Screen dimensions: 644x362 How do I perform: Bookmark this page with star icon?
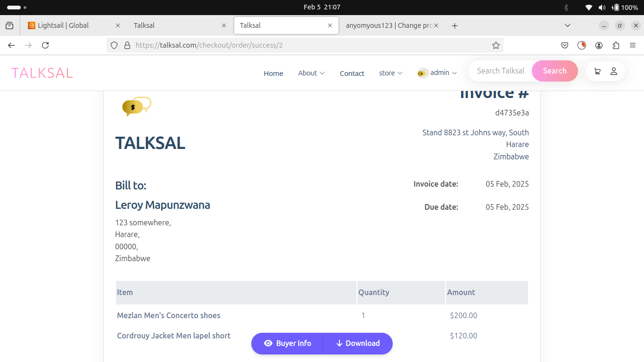pyautogui.click(x=495, y=45)
